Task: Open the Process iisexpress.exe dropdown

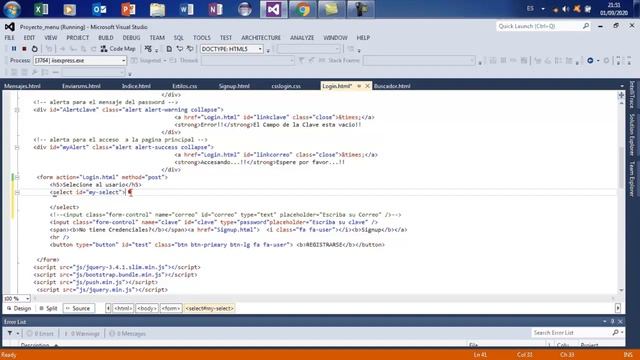Action: click(123, 60)
